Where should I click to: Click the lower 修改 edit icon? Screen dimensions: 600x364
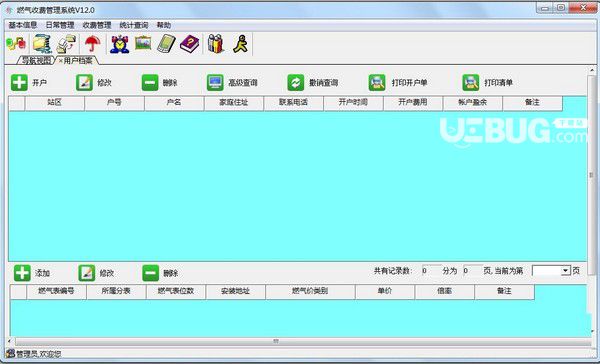pos(87,273)
